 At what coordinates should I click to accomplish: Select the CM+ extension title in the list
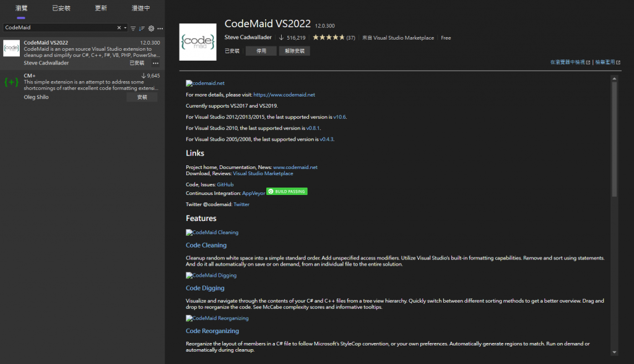tap(30, 76)
